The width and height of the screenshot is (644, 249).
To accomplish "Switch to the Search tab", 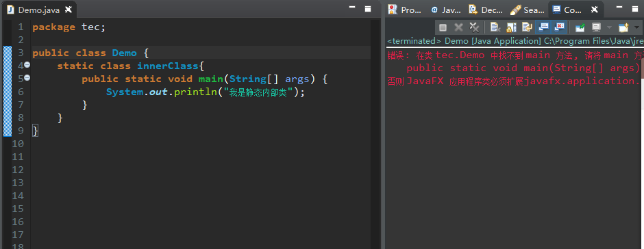I will pos(528,10).
